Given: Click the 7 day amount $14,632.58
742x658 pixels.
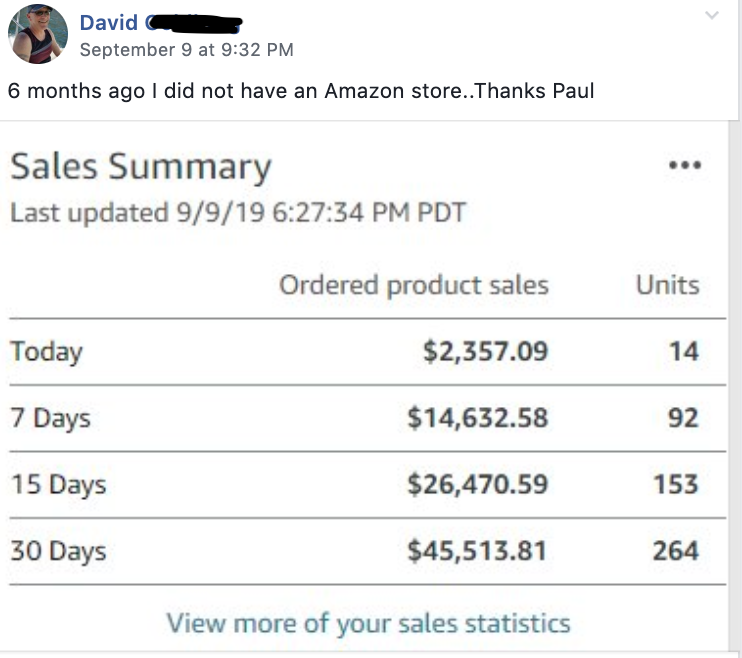Looking at the screenshot, I should pyautogui.click(x=478, y=418).
